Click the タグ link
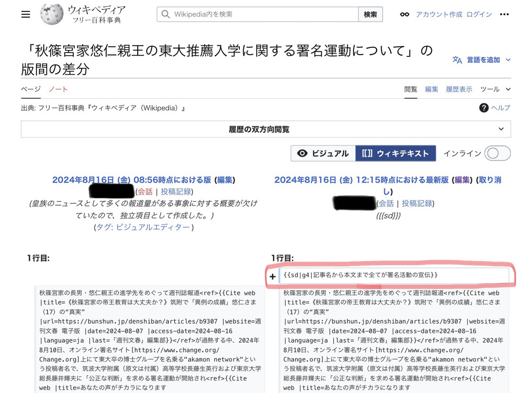Image resolution: width=532 pixels, height=393 pixels. click(x=103, y=227)
